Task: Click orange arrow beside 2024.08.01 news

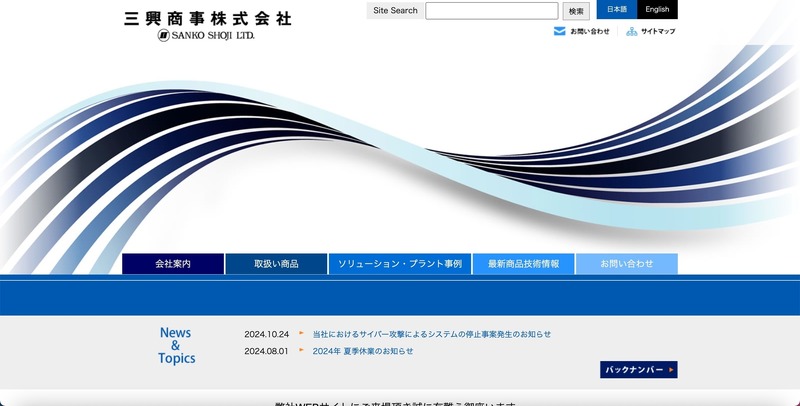Action: (x=302, y=350)
